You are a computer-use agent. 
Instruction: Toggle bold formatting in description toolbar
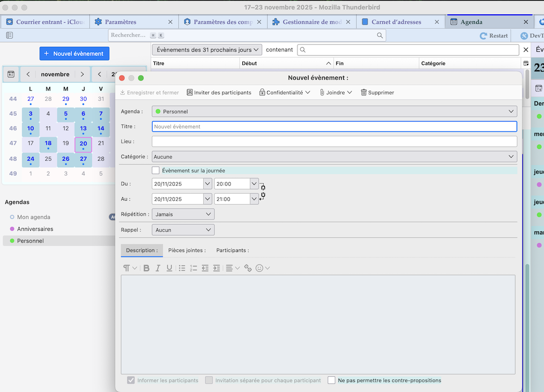tap(146, 268)
